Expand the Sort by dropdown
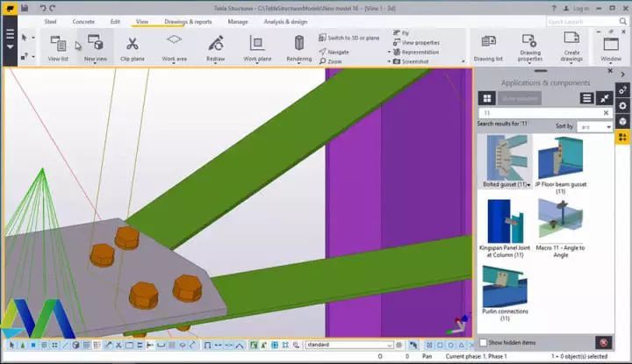The image size is (632, 364). 595,127
